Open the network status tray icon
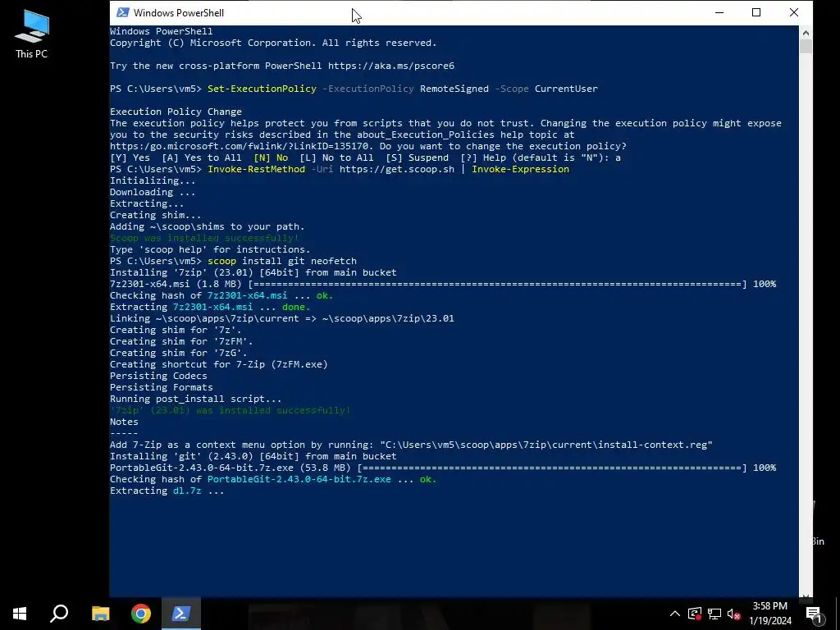 point(714,614)
